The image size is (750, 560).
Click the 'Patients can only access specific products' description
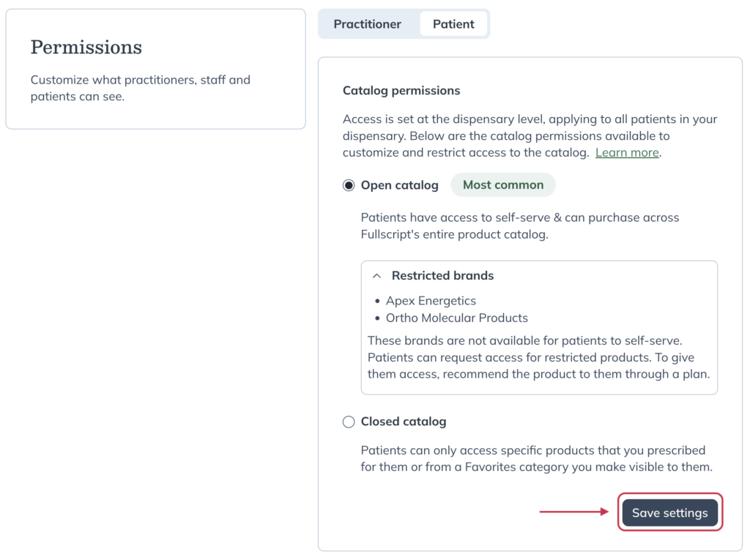536,458
